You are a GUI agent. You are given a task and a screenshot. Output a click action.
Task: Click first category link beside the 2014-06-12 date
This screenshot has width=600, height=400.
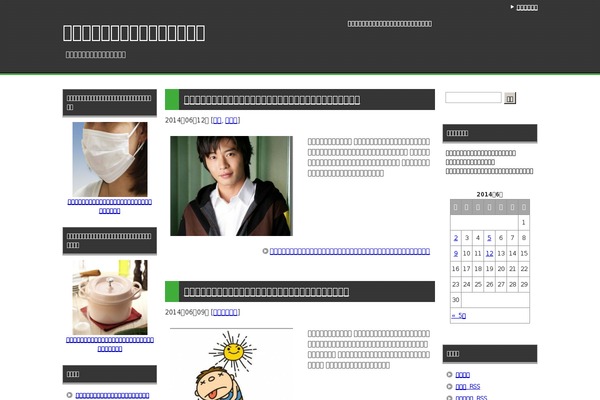pos(217,120)
